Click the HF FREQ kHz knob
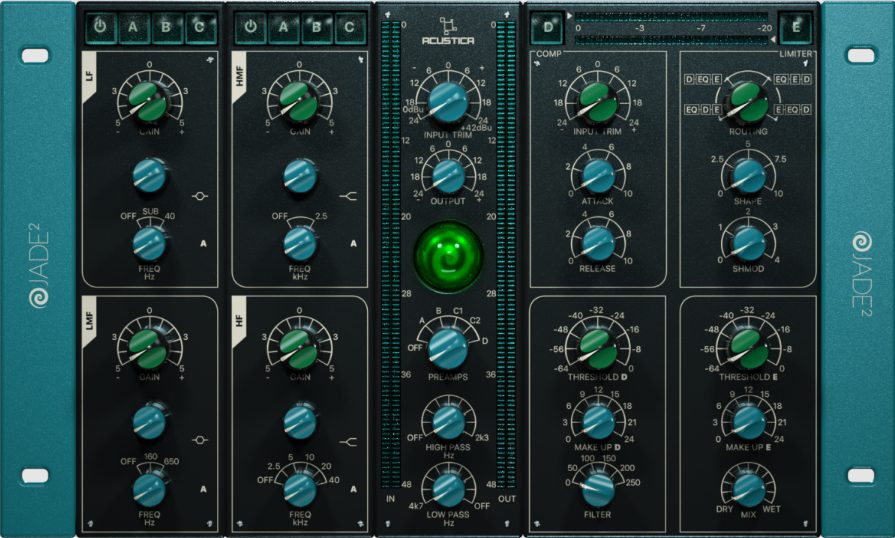 [x=300, y=490]
